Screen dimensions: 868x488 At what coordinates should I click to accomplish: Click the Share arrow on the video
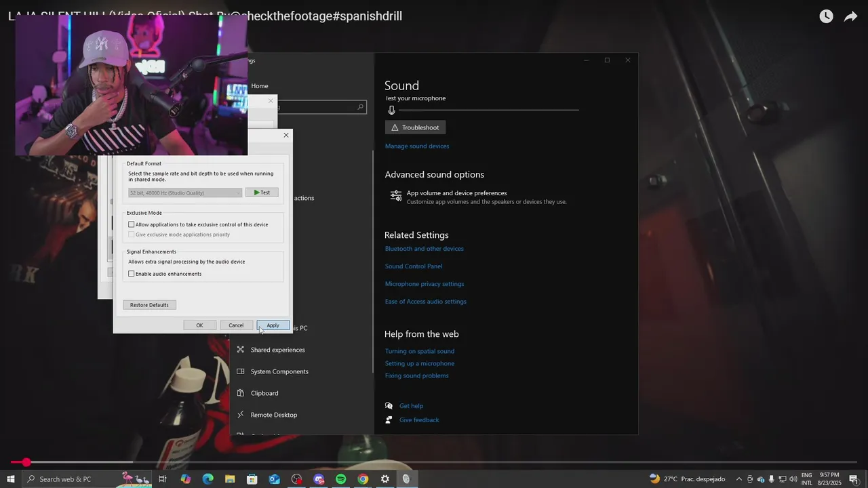click(850, 16)
